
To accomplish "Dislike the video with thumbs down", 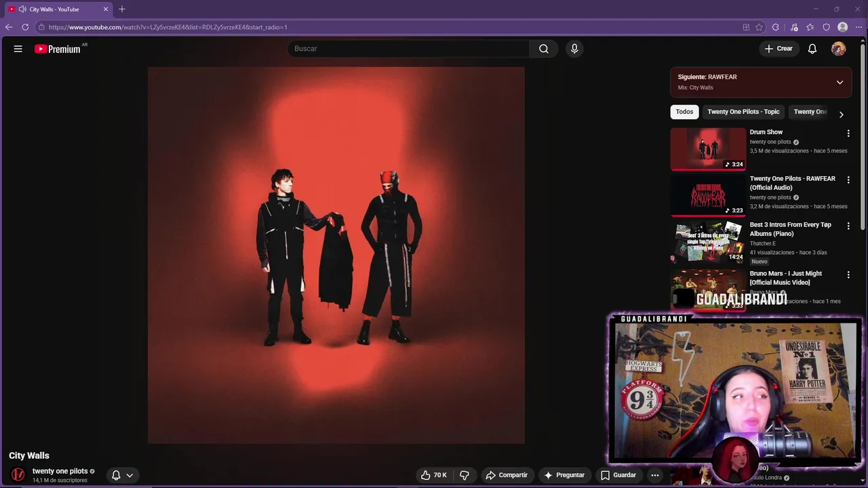I will (x=465, y=475).
